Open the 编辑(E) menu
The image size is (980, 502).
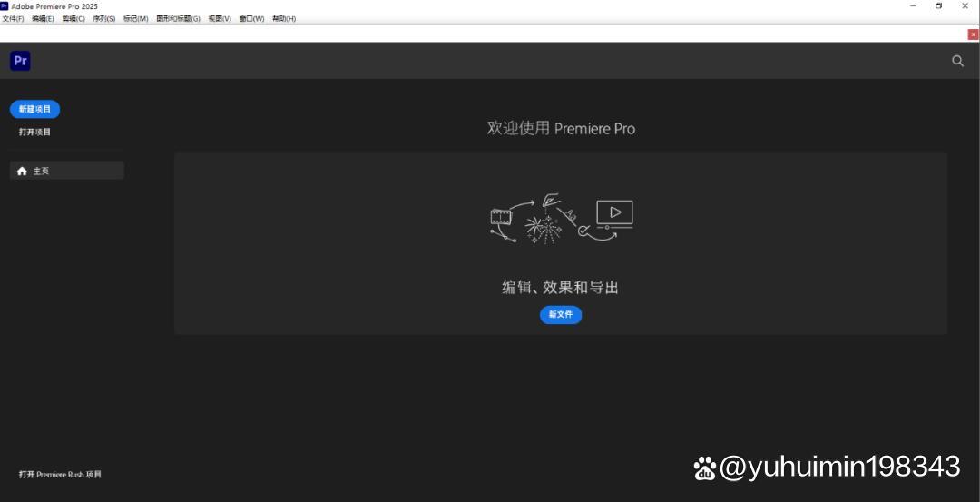pyautogui.click(x=44, y=19)
